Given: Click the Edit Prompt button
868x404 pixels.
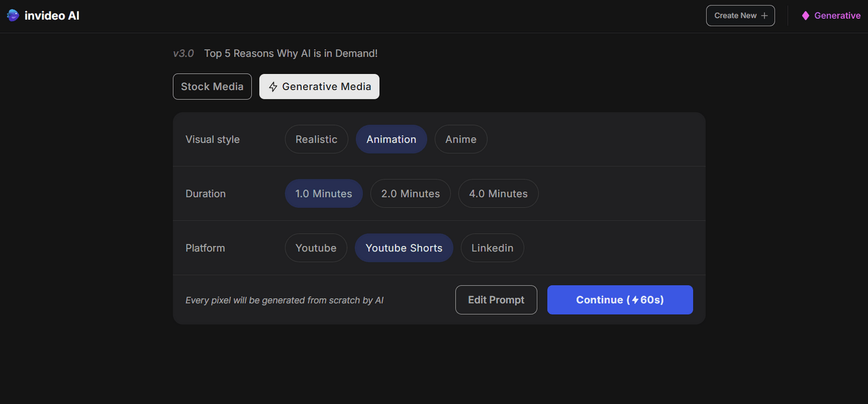Looking at the screenshot, I should pos(496,300).
